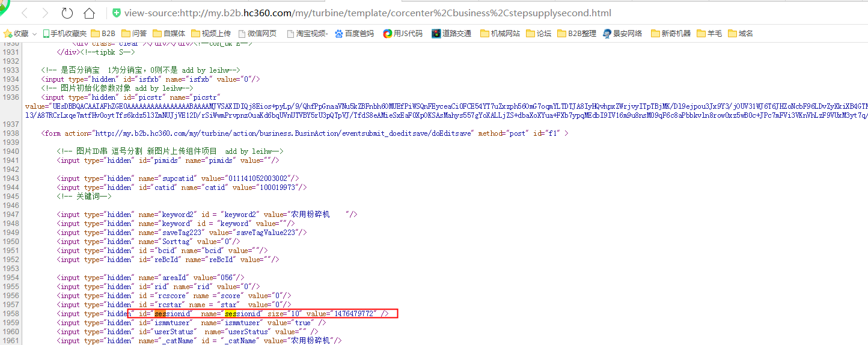Open the 机械网站 bookmark folder
868x345 pixels.
pos(500,34)
